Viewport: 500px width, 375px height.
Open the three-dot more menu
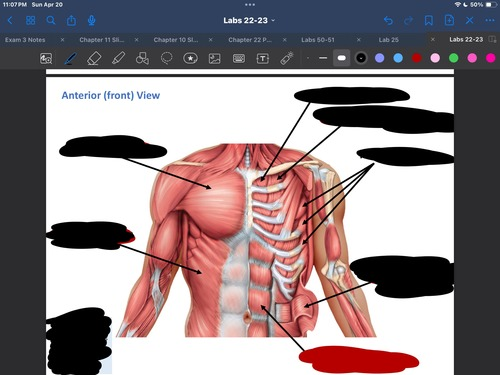[490, 21]
